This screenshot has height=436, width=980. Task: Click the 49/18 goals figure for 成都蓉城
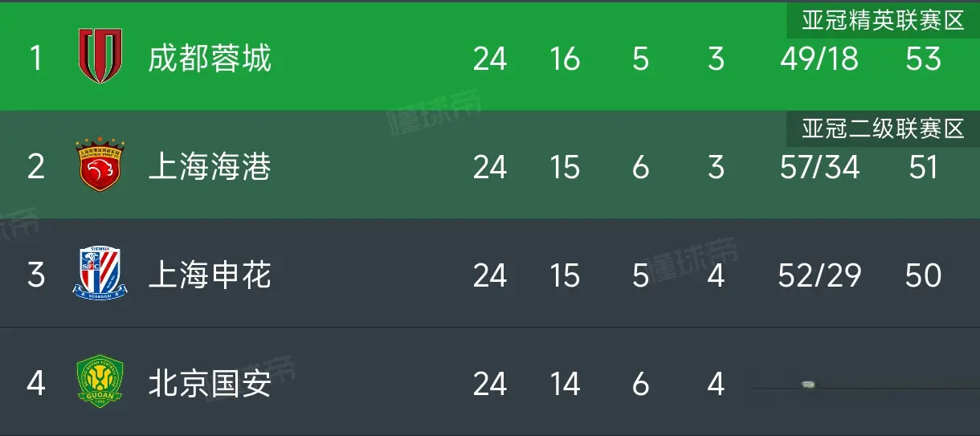819,59
